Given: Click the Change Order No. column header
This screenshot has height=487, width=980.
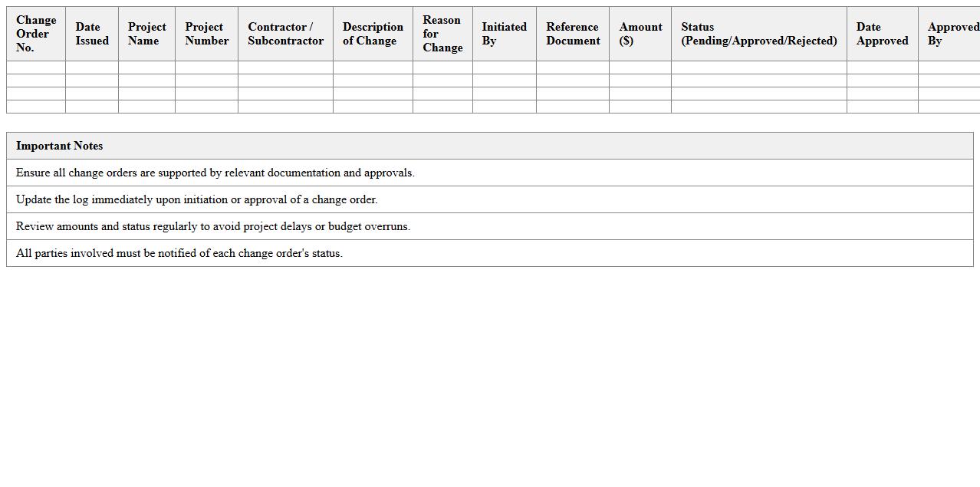Looking at the screenshot, I should (x=36, y=34).
